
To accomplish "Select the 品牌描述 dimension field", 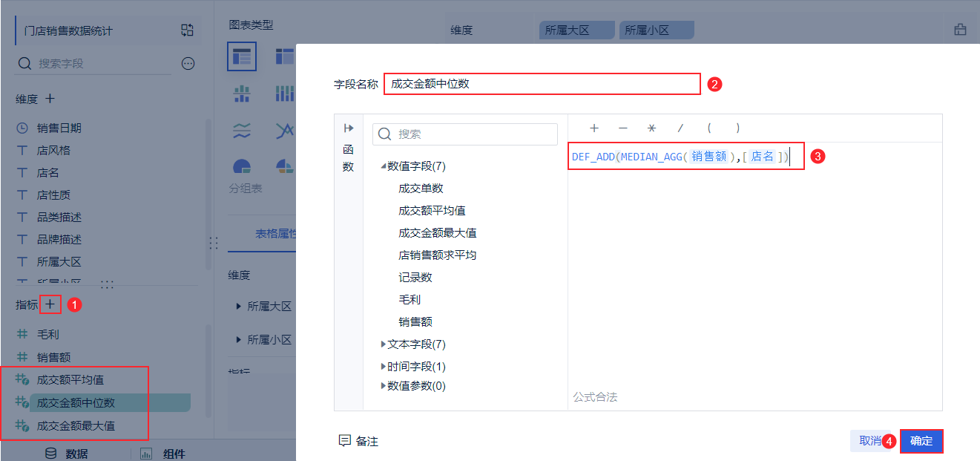I will coord(59,239).
